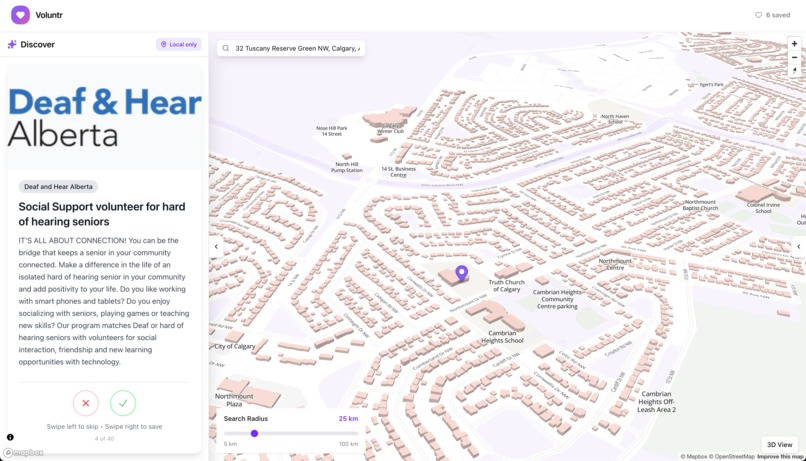
Task: Click the 25 km radius value
Action: (x=348, y=418)
